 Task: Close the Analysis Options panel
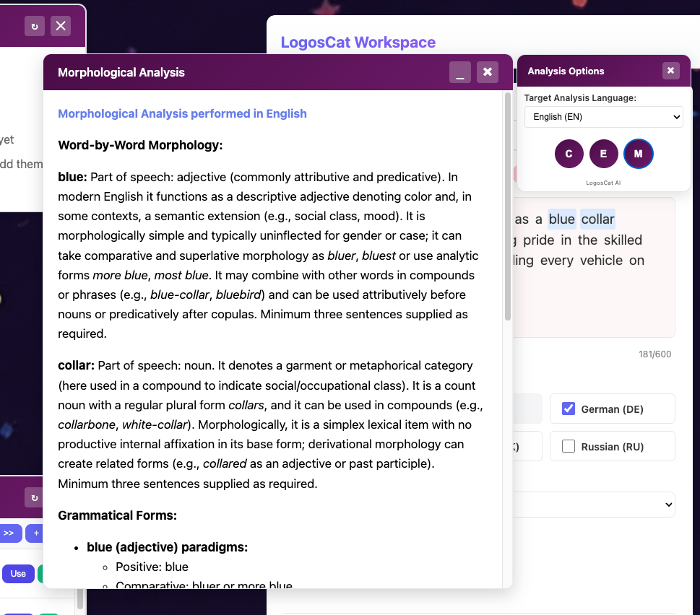coord(670,71)
